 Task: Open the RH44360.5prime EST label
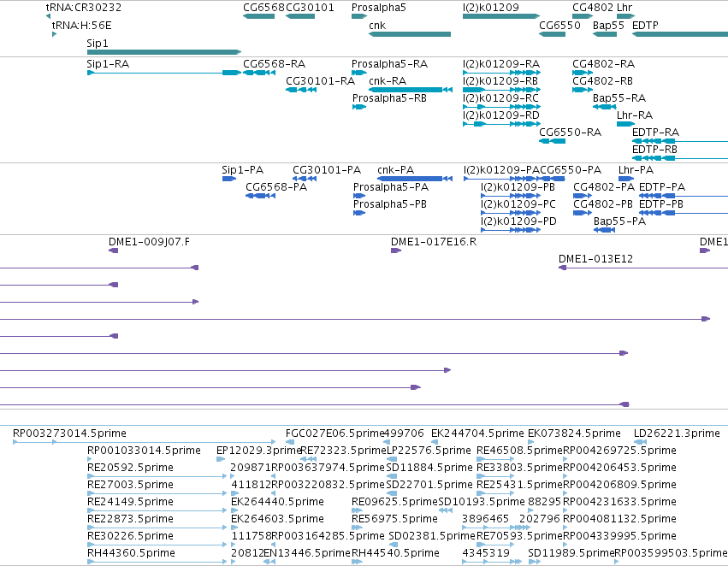(x=131, y=553)
